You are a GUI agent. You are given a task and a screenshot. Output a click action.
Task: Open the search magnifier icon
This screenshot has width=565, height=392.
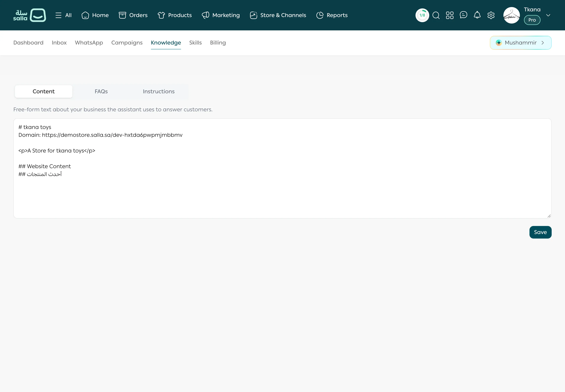[436, 15]
